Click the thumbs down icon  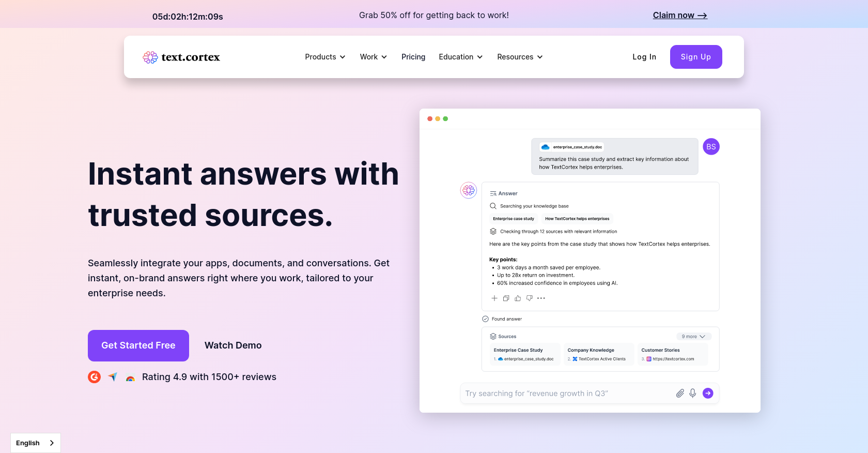(529, 298)
